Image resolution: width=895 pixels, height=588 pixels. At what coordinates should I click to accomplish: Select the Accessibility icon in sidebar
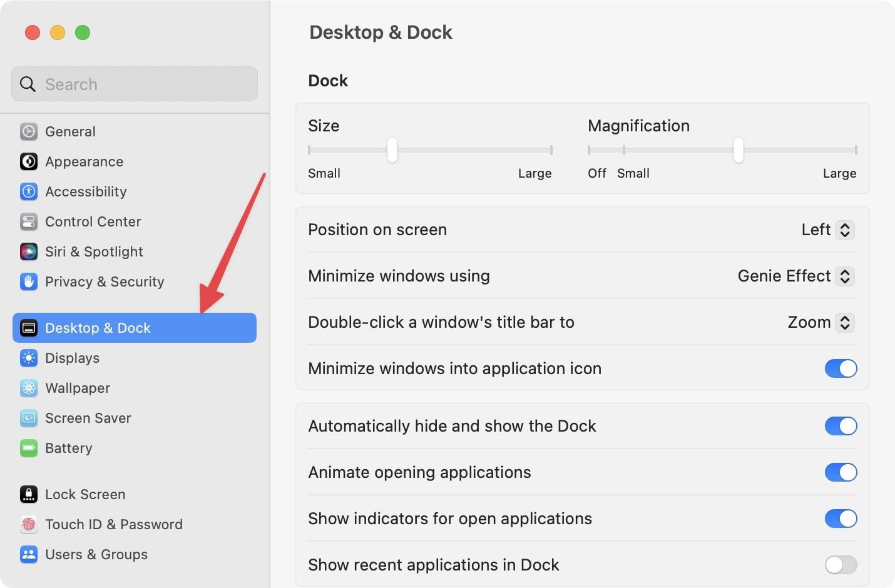tap(29, 191)
